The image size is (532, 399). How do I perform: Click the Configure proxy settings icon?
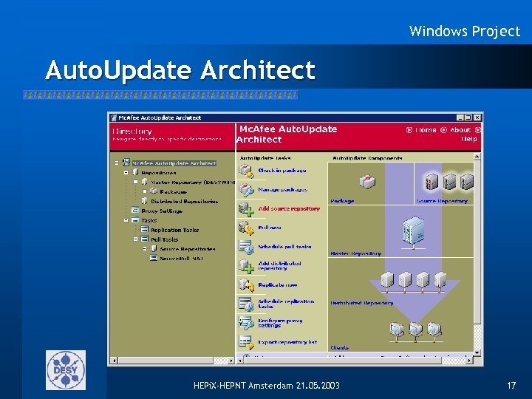[x=246, y=323]
